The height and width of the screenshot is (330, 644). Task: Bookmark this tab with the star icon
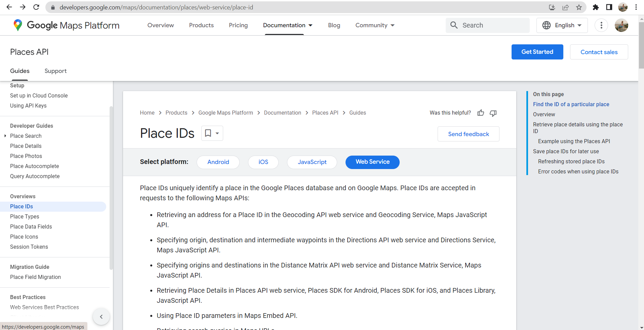579,7
